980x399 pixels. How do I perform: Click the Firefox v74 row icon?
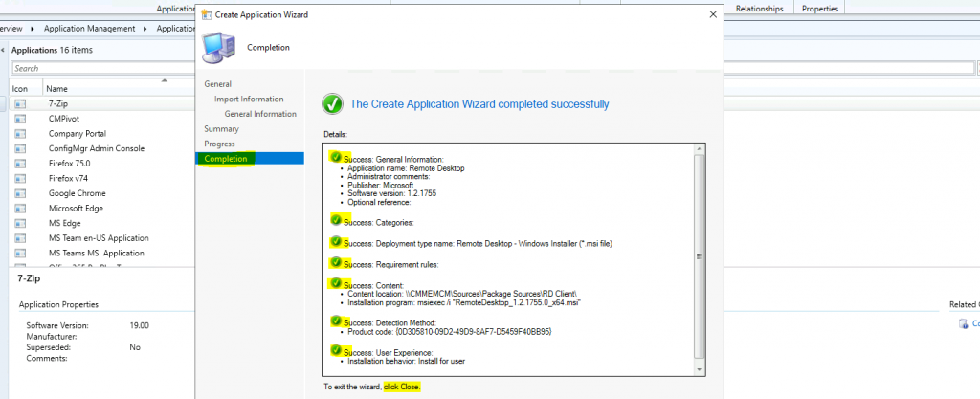(x=20, y=179)
